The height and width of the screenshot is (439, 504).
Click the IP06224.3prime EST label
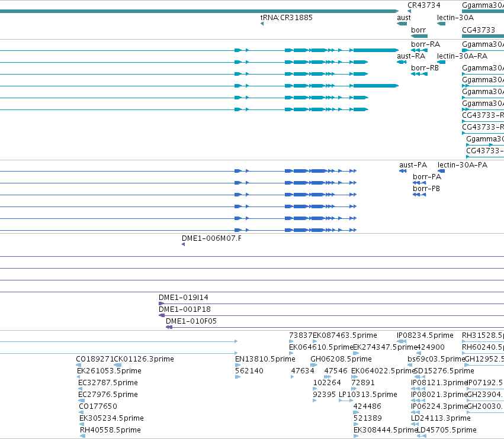click(x=439, y=406)
